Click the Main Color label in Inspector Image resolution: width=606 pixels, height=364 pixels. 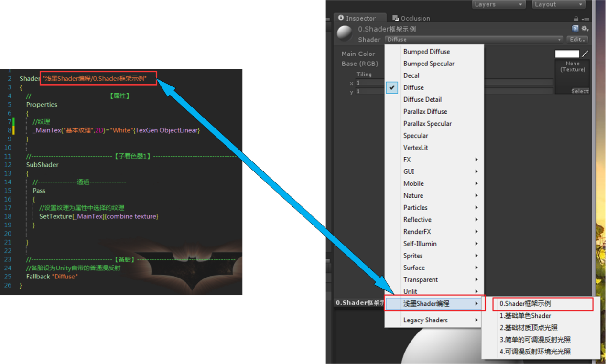[x=358, y=54]
